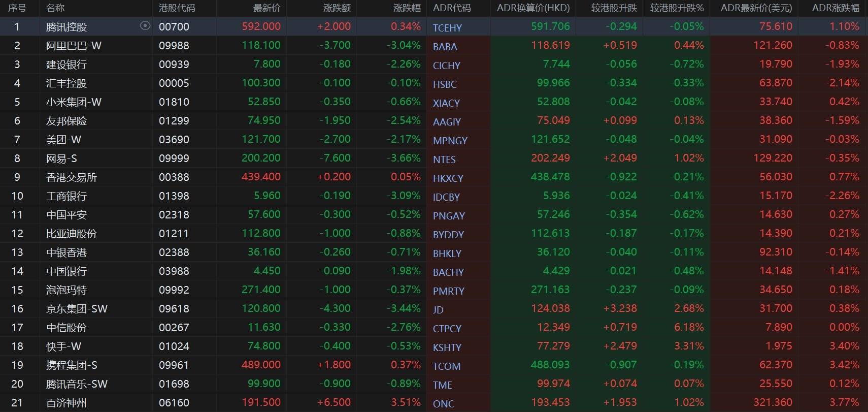The width and height of the screenshot is (868, 412).
Task: Click the BABA ADR code
Action: pyautogui.click(x=445, y=47)
